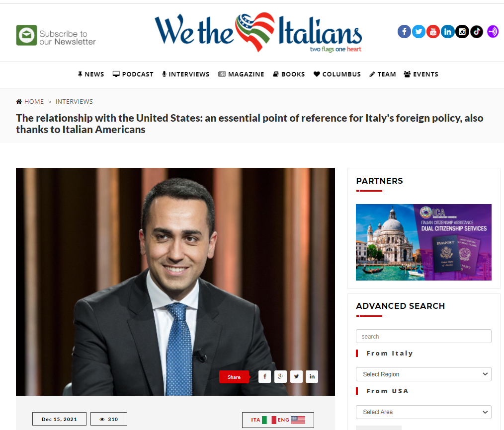Open the Interviews menu item

[x=185, y=74]
